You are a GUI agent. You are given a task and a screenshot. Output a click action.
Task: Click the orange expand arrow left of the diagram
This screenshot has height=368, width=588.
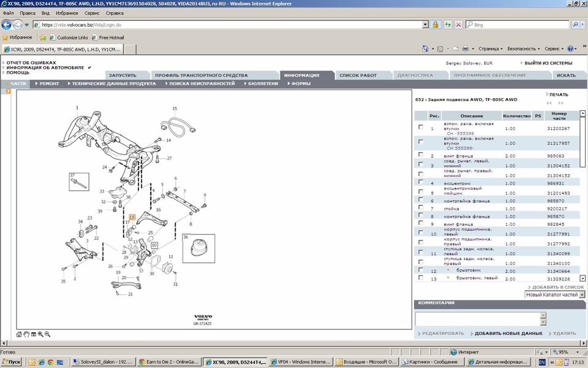click(x=9, y=91)
